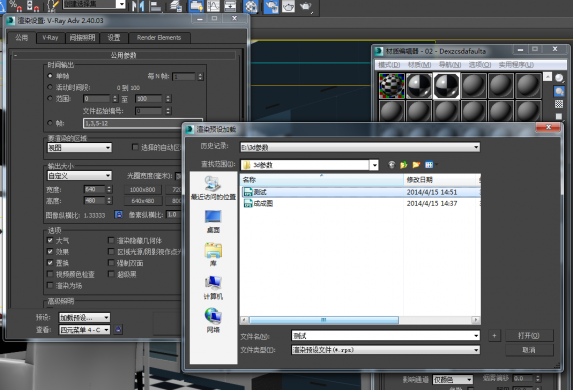Expand the File Type .rps dropdown
This screenshot has width=573, height=390.
(476, 350)
